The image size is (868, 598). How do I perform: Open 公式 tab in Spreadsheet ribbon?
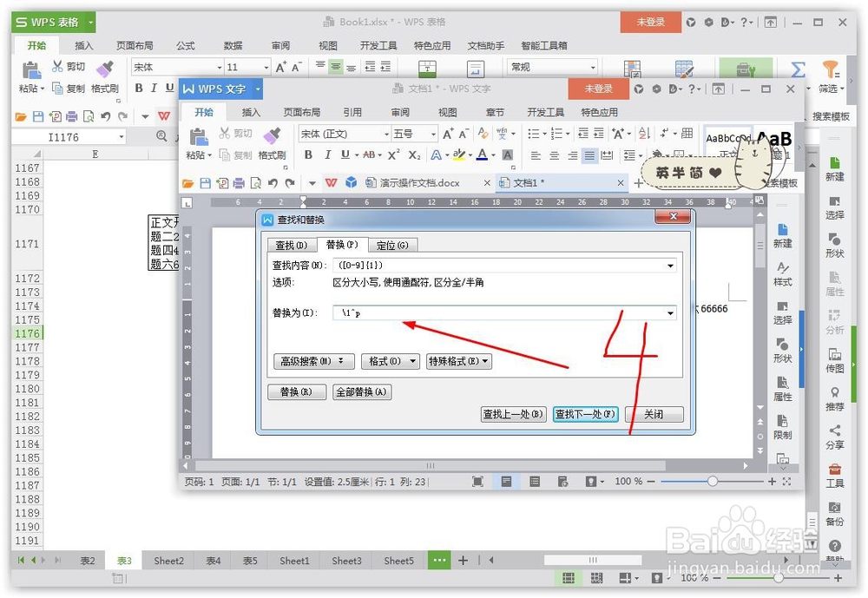pos(186,46)
